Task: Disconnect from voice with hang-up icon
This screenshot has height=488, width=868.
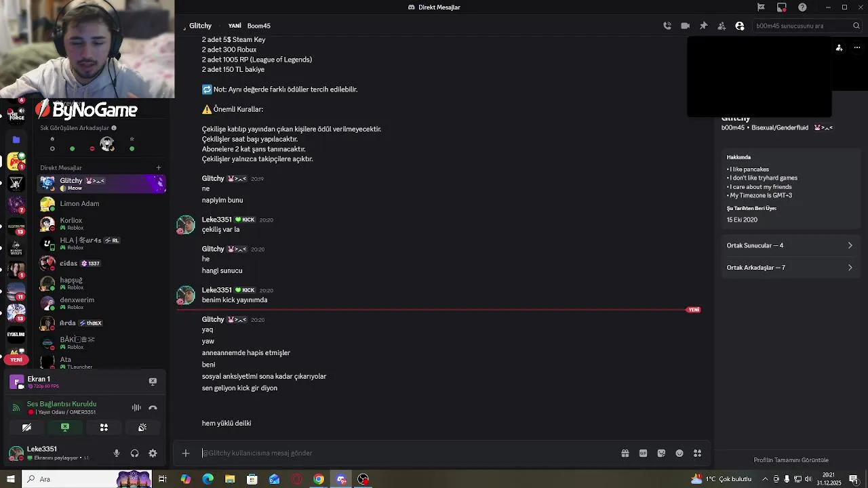Action: pyautogui.click(x=153, y=407)
